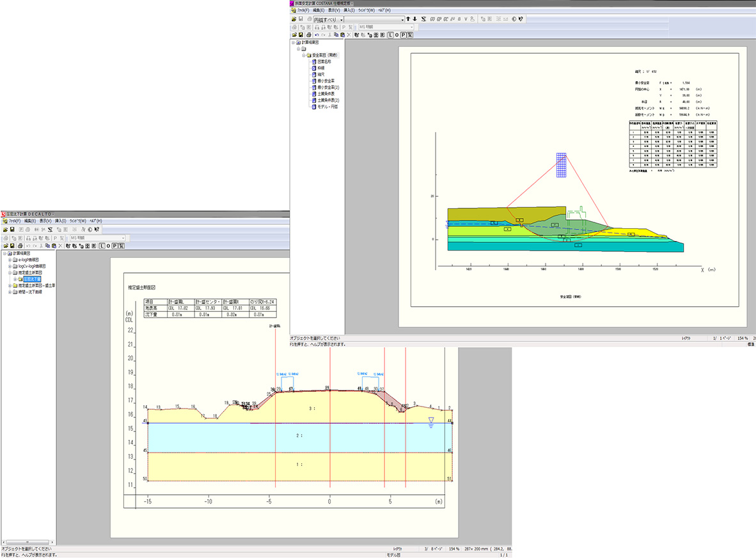Click the up arrow in COSTANA toolbar
This screenshot has width=756, height=558.
point(408,19)
